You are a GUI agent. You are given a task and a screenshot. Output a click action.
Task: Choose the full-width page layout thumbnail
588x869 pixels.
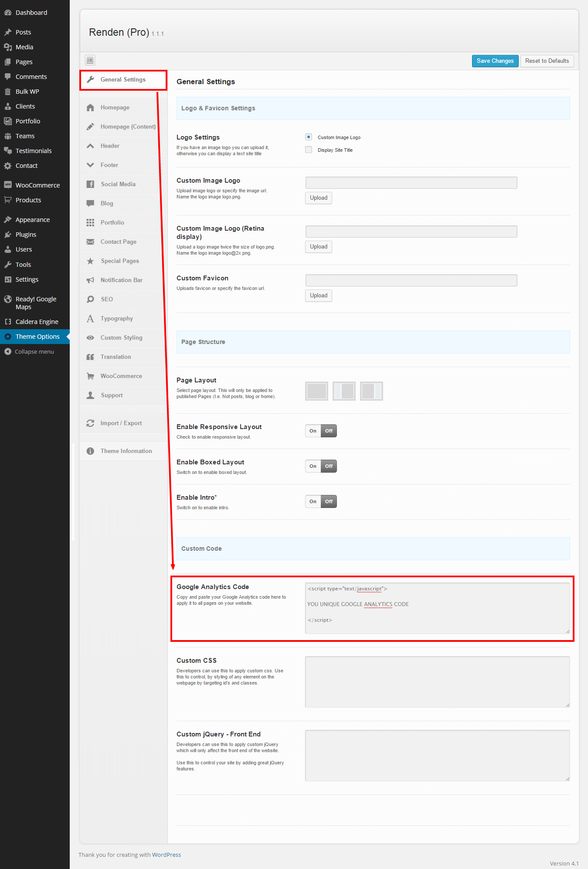click(316, 391)
